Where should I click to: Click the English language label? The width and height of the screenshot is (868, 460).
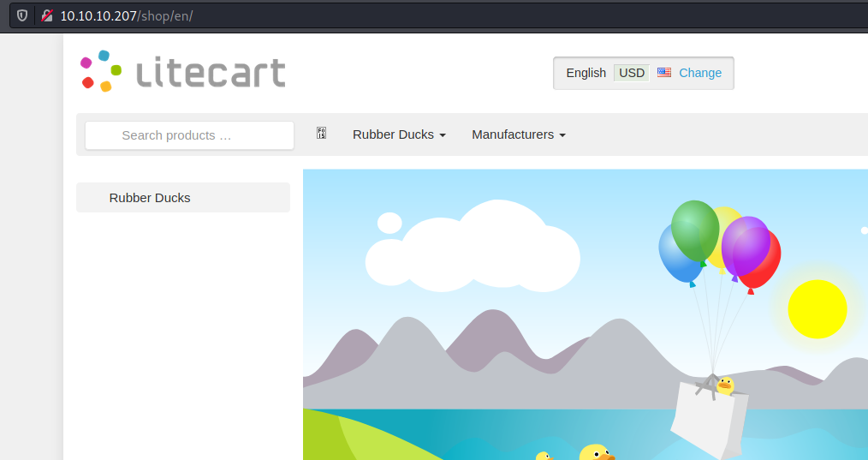tap(586, 73)
